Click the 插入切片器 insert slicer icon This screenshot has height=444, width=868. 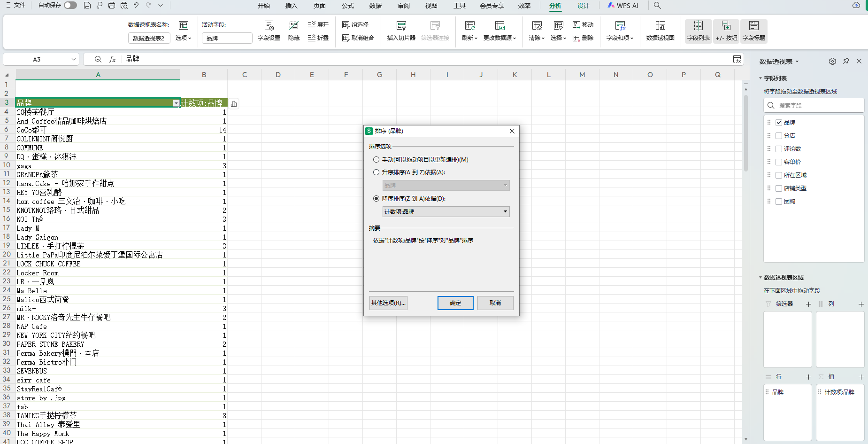[401, 25]
